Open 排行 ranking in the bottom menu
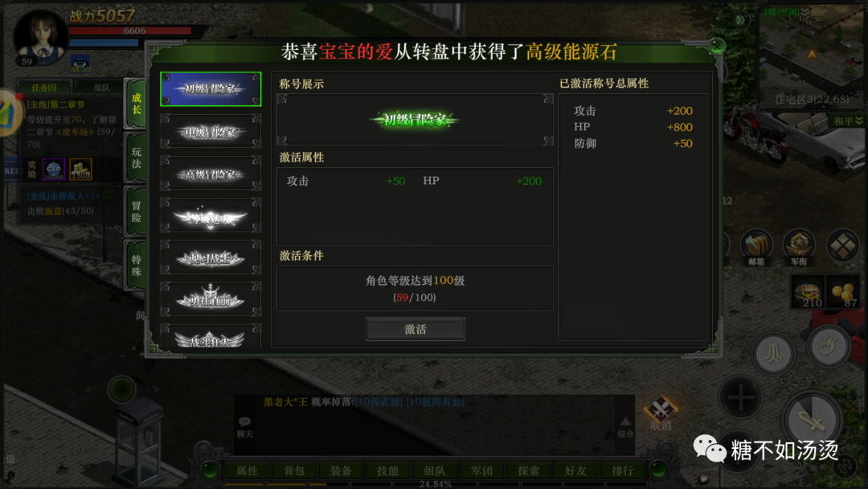The height and width of the screenshot is (489, 868). click(622, 471)
